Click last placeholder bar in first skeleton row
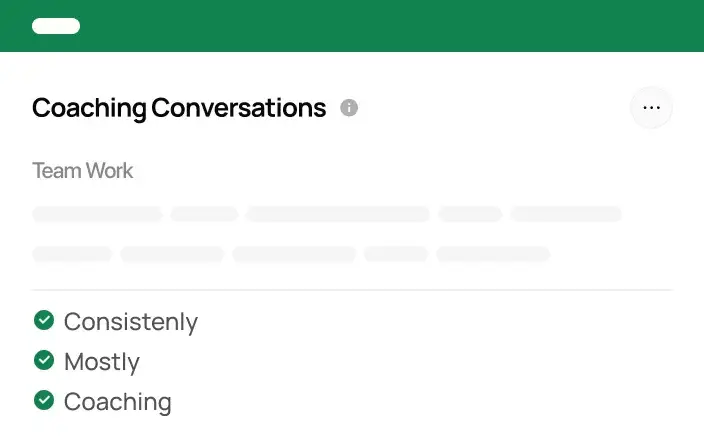 [x=566, y=214]
